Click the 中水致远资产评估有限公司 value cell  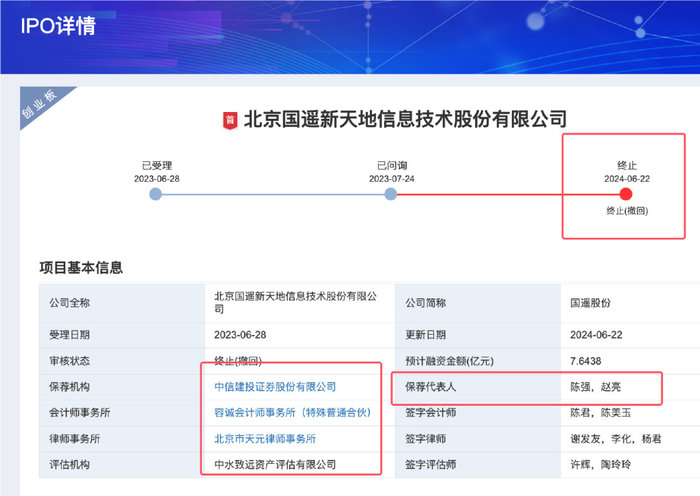300,464
